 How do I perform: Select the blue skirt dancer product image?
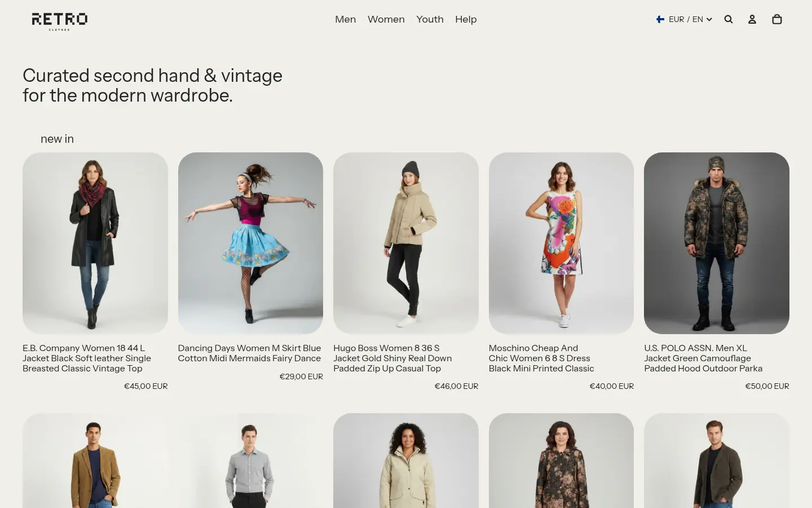point(250,243)
